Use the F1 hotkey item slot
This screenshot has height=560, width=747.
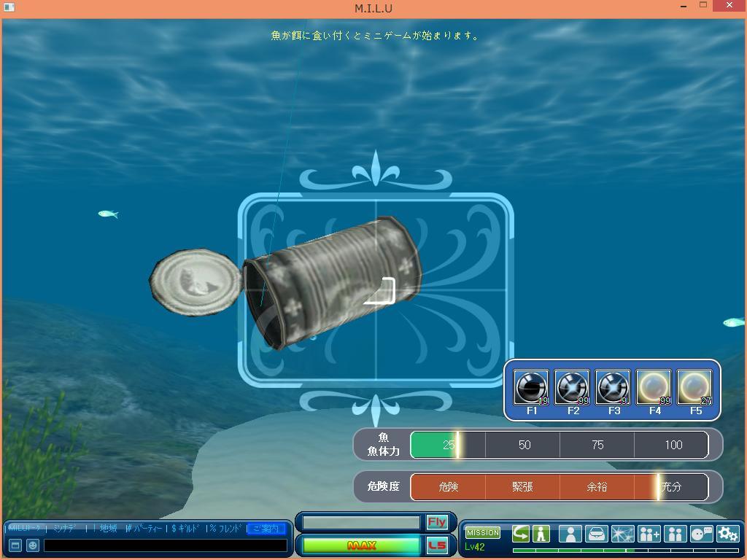click(x=531, y=386)
